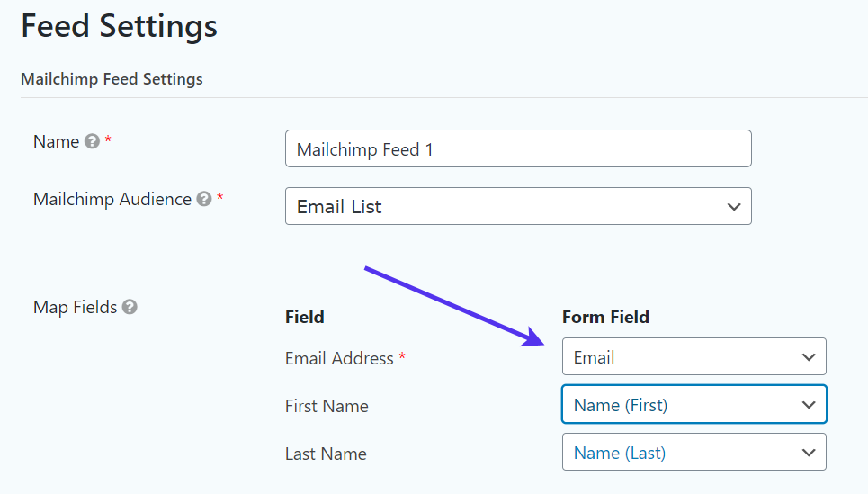This screenshot has width=868, height=494.
Task: Click the First Name field label
Action: click(327, 406)
